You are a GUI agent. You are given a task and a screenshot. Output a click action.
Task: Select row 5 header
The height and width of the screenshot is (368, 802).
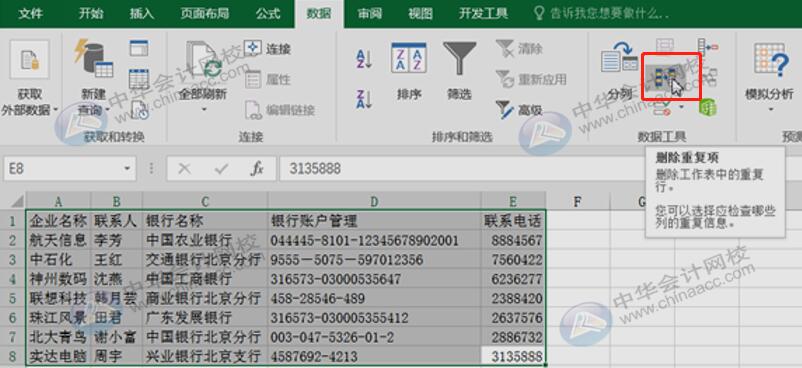click(13, 298)
